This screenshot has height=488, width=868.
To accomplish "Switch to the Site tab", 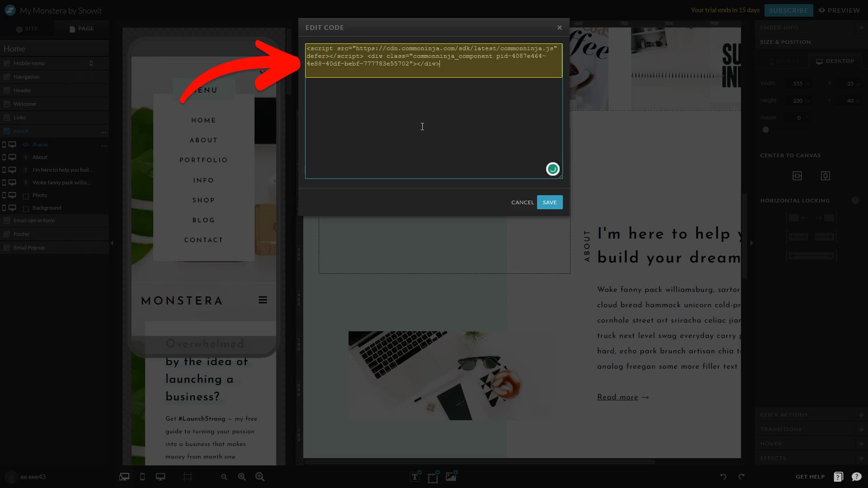I will coord(27,28).
